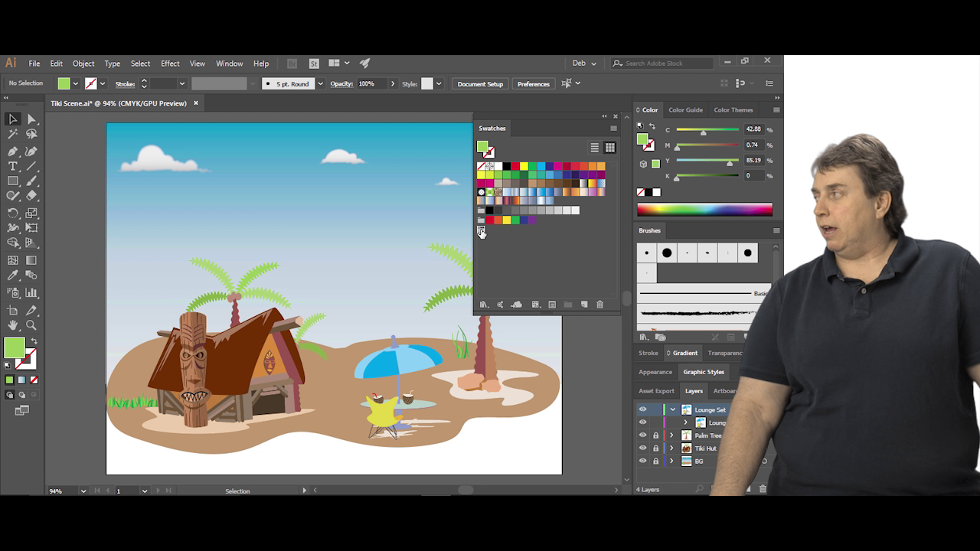Screen dimensions: 980x551
Task: Click the CMYK color spectrum bar
Action: pos(704,210)
